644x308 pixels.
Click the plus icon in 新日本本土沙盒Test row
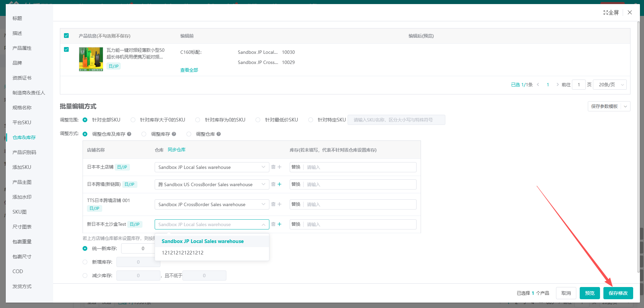coord(280,224)
